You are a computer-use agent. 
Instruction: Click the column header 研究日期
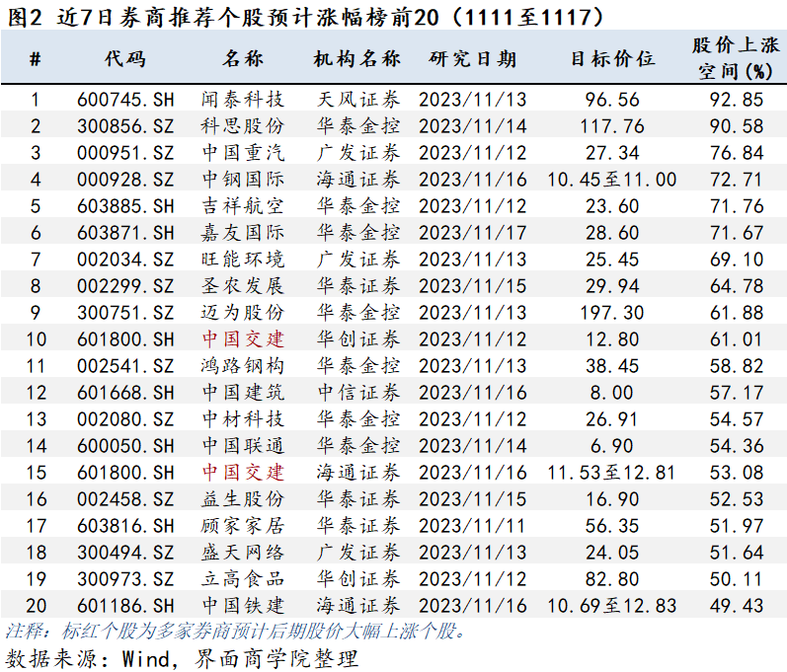[x=472, y=59]
